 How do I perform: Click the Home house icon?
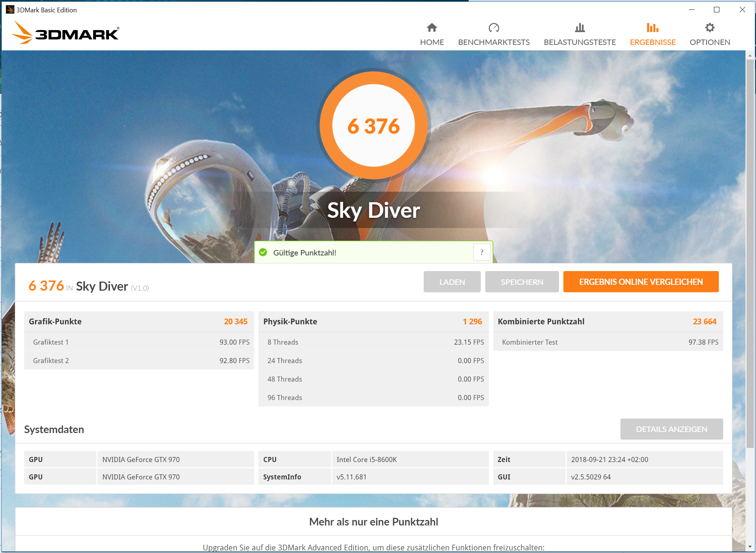click(x=432, y=28)
